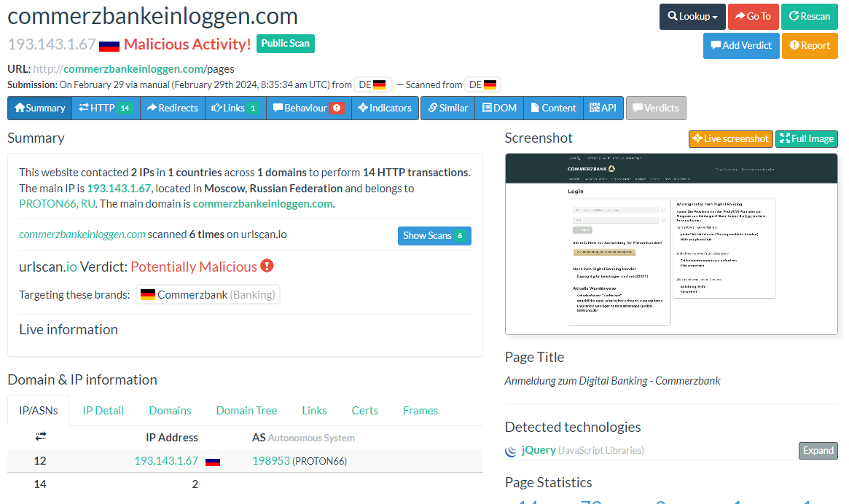
Task: Click the Verdicts tab
Action: [x=656, y=108]
